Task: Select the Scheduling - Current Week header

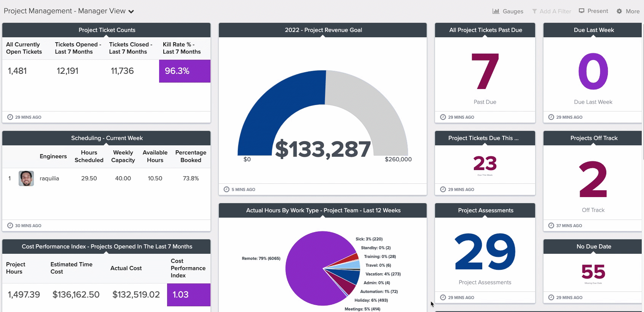Action: 107,138
